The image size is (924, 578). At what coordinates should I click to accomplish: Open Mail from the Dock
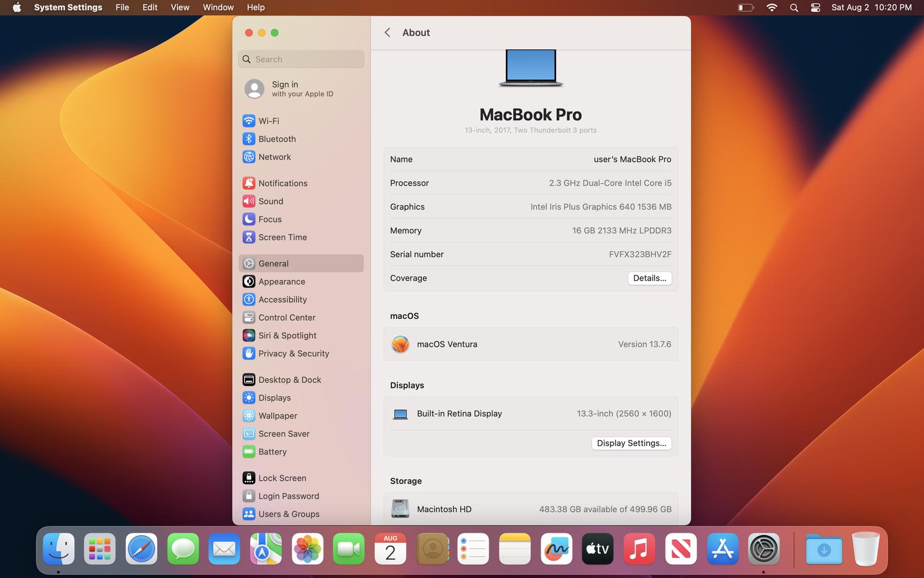pyautogui.click(x=224, y=549)
